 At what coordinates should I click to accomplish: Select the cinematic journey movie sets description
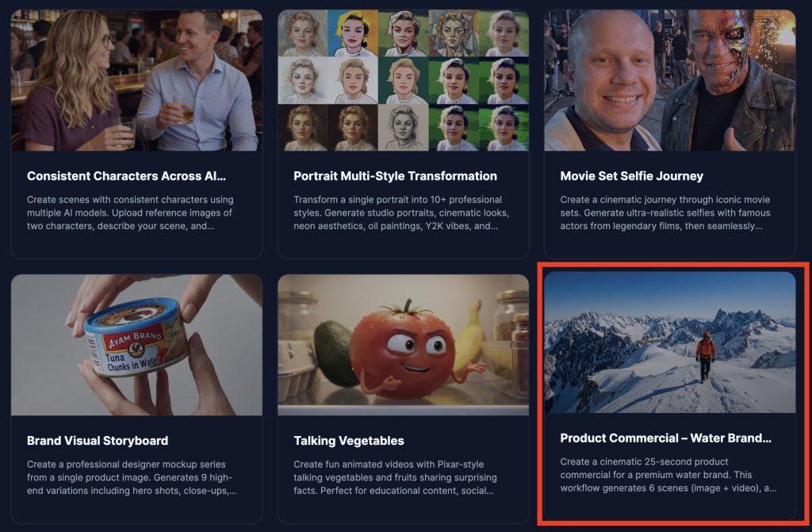(x=665, y=213)
